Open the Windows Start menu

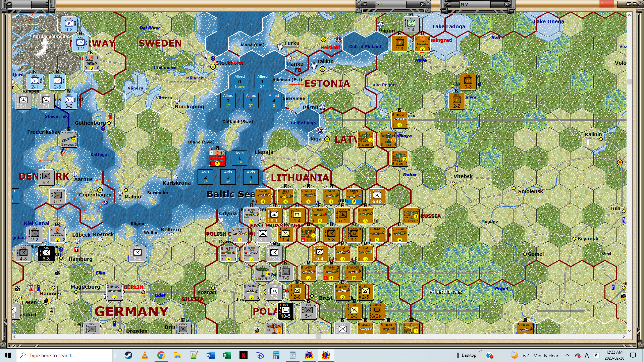(x=8, y=355)
